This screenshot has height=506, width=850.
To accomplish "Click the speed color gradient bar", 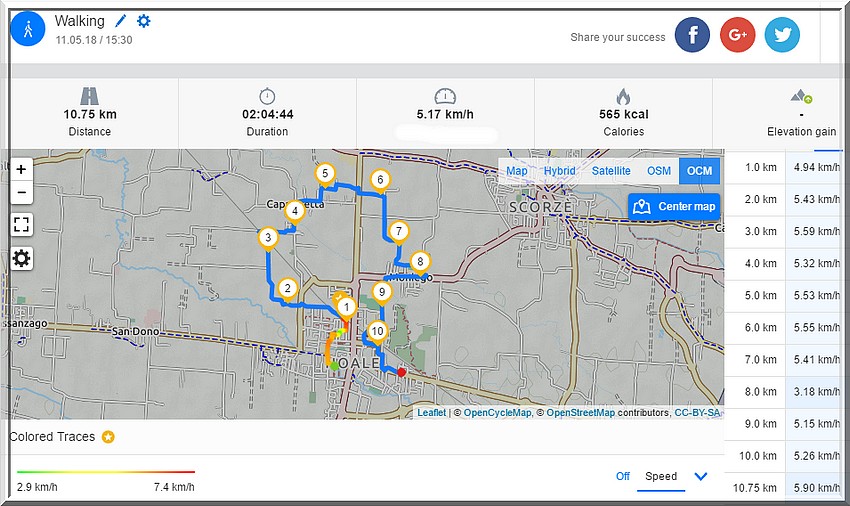I will (x=106, y=471).
